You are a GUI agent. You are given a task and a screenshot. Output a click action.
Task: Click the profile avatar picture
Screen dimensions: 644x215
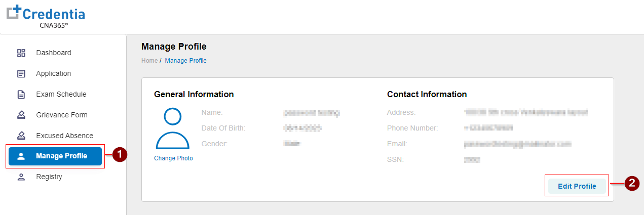[173, 128]
